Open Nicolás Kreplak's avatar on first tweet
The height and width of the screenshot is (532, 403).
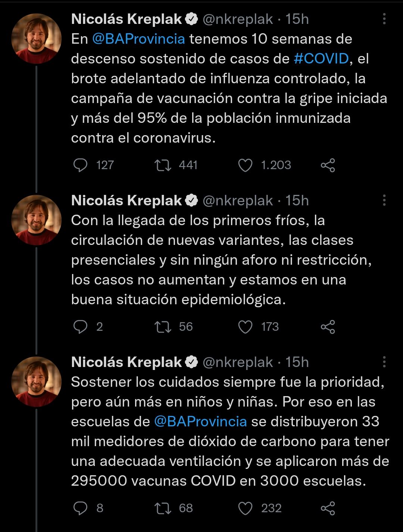point(36,38)
